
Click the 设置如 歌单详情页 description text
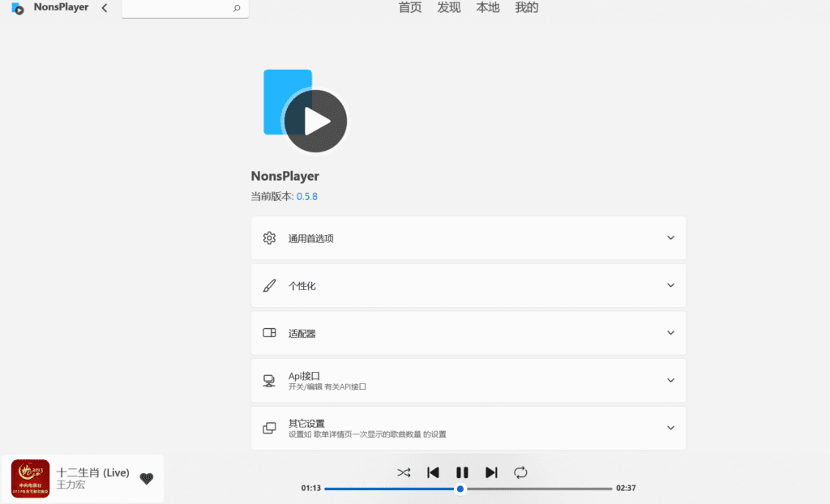(367, 434)
